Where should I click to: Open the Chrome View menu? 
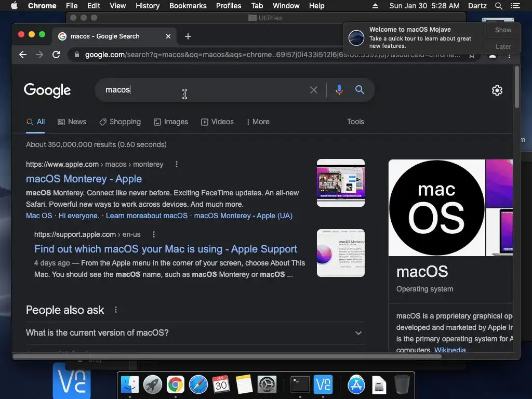[118, 6]
